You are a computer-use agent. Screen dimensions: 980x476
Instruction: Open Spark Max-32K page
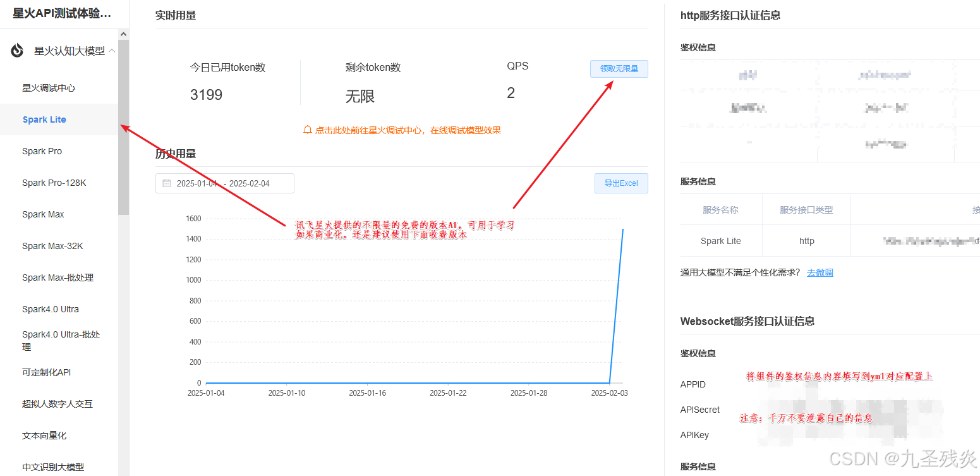52,246
